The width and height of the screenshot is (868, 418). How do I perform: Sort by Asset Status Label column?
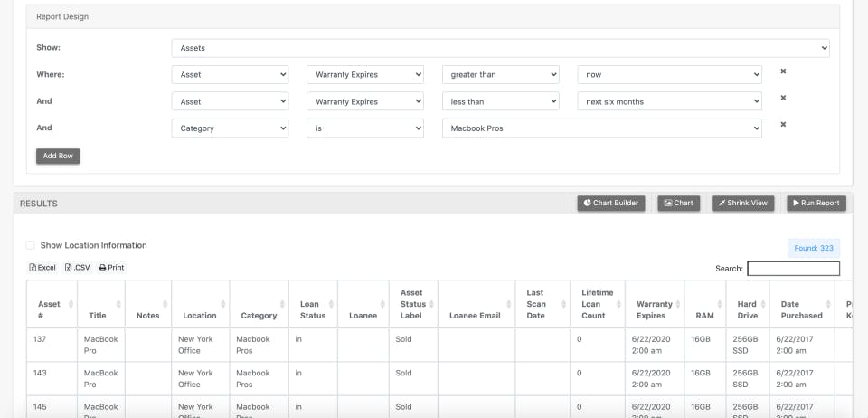click(413, 304)
